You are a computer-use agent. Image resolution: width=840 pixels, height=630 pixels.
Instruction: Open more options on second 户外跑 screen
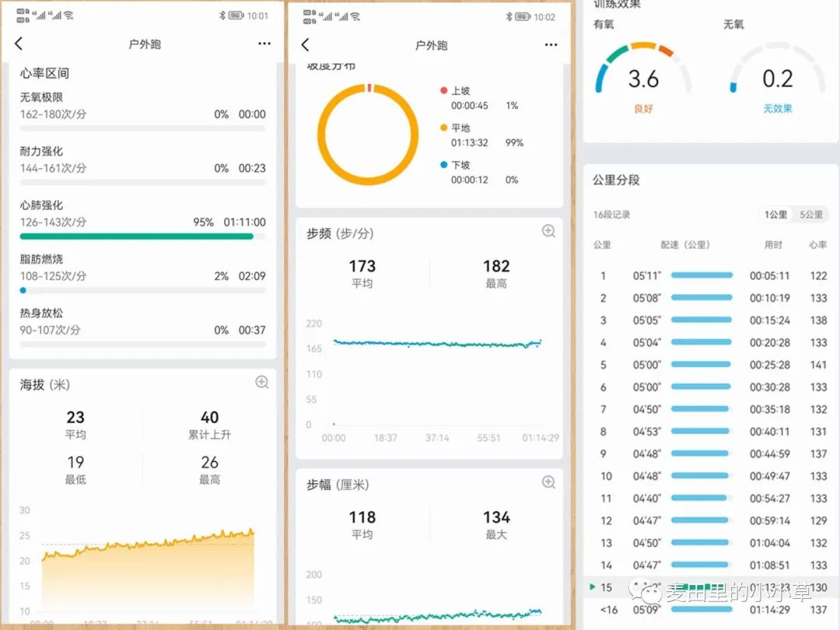pyautogui.click(x=551, y=45)
